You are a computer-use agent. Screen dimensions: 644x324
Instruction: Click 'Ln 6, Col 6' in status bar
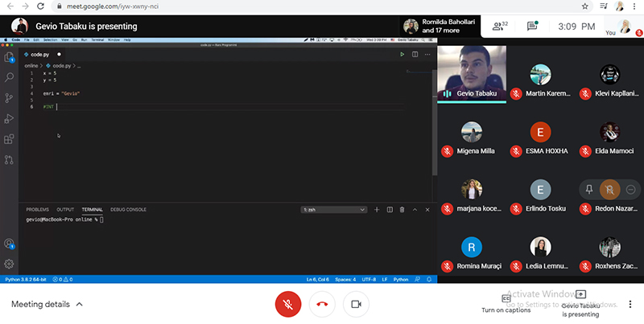(317, 279)
